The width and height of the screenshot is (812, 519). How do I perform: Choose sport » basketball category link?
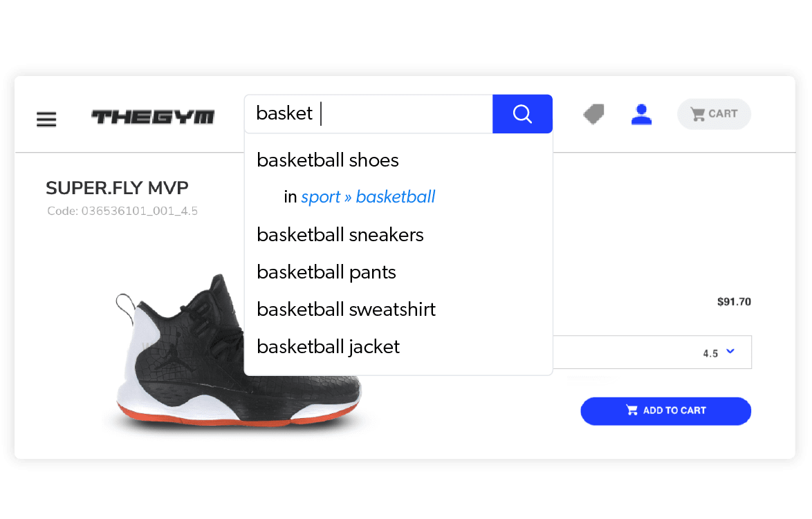pos(368,197)
